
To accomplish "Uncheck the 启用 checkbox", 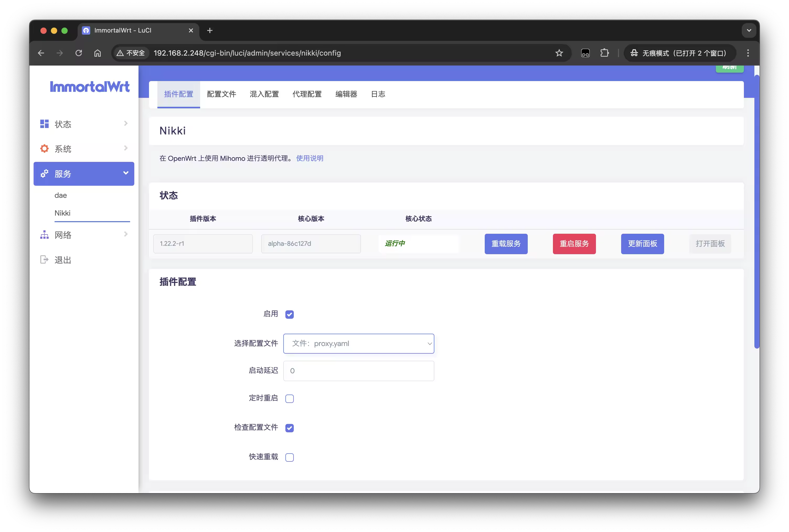I will point(289,315).
